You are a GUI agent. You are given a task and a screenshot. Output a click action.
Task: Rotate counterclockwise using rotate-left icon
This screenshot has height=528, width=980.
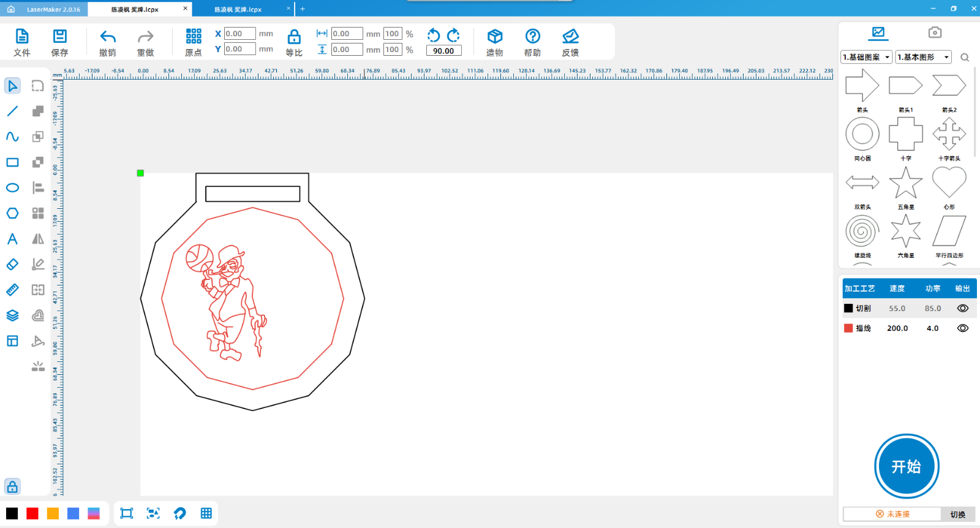coord(434,35)
